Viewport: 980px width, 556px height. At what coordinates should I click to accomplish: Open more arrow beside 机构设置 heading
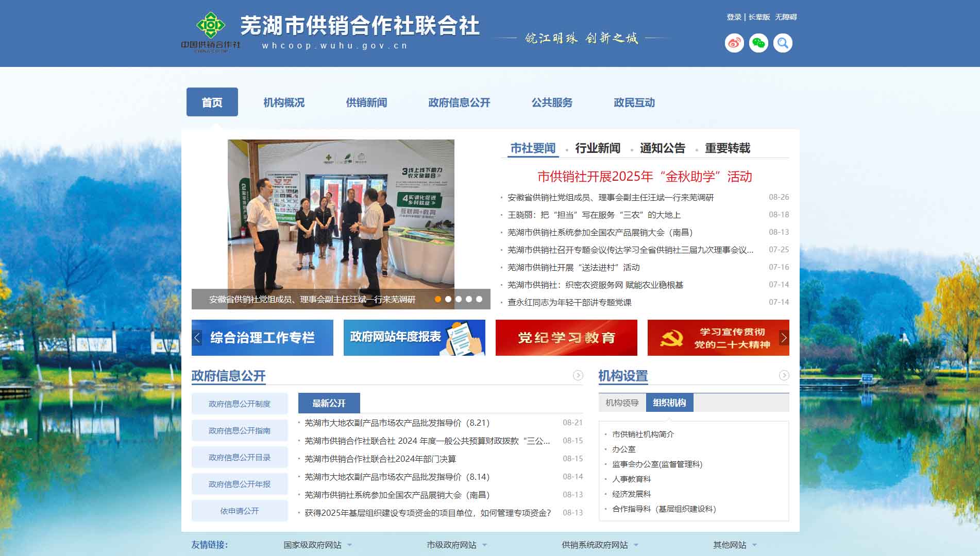point(784,375)
